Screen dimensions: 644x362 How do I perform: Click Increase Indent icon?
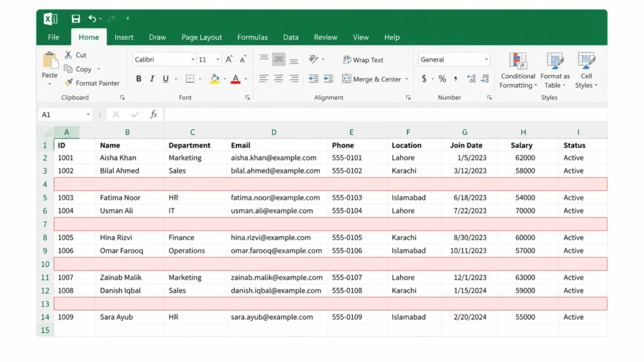[328, 79]
